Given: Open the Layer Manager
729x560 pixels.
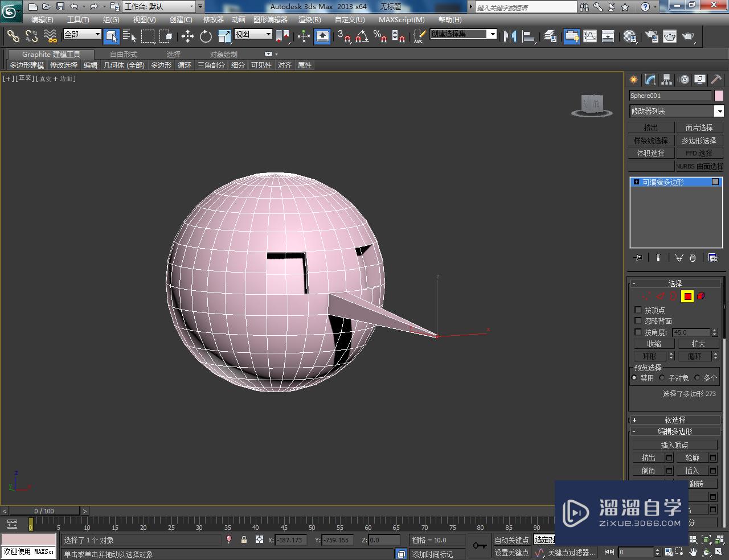Looking at the screenshot, I should pyautogui.click(x=550, y=36).
